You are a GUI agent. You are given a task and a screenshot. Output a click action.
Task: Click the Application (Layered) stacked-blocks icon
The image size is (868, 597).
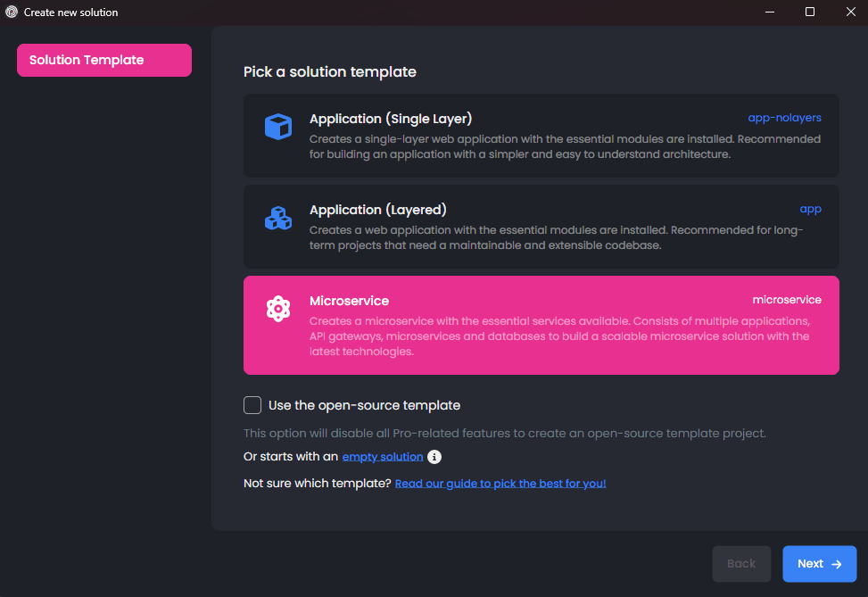pyautogui.click(x=278, y=217)
